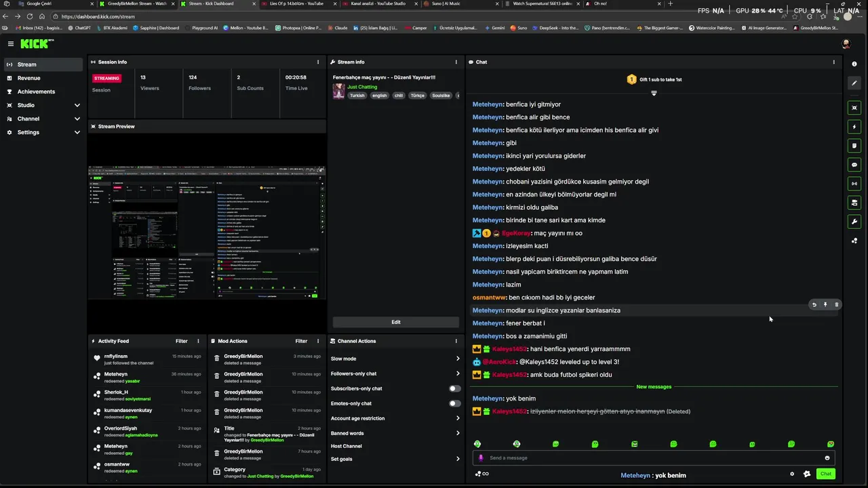Open Chat panel three-dot menu

click(834, 62)
